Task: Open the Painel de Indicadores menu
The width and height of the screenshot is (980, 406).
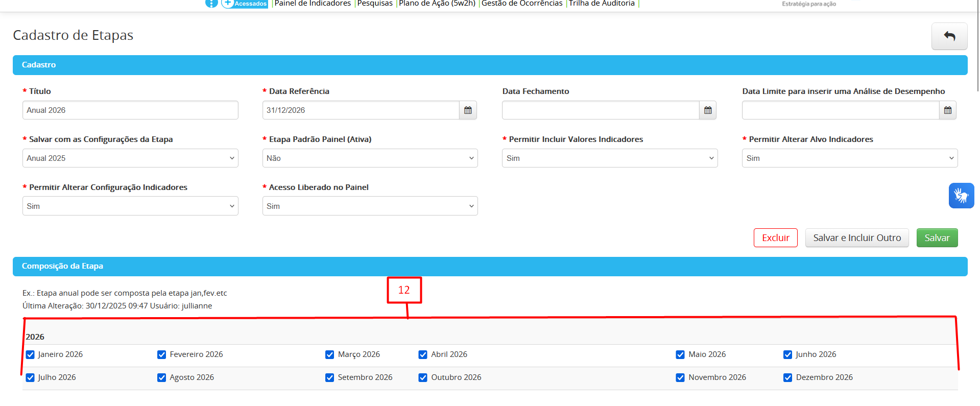Action: [x=313, y=4]
